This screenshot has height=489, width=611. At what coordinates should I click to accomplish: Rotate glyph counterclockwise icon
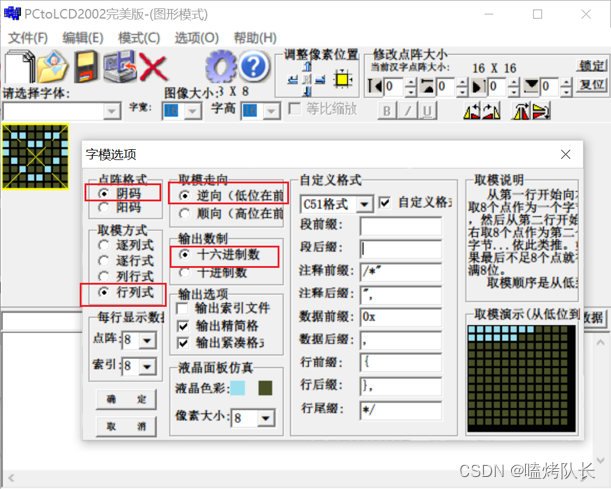(472, 111)
